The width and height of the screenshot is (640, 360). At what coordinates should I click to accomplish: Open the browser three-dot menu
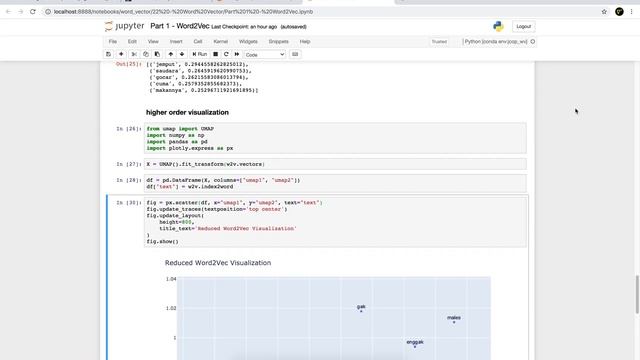click(631, 12)
